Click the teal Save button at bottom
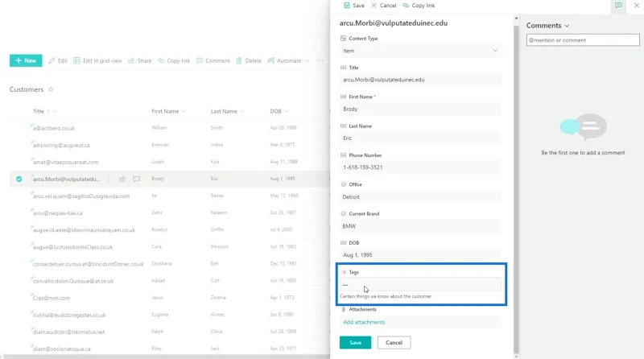Screen dimensions: 644x359 355,343
